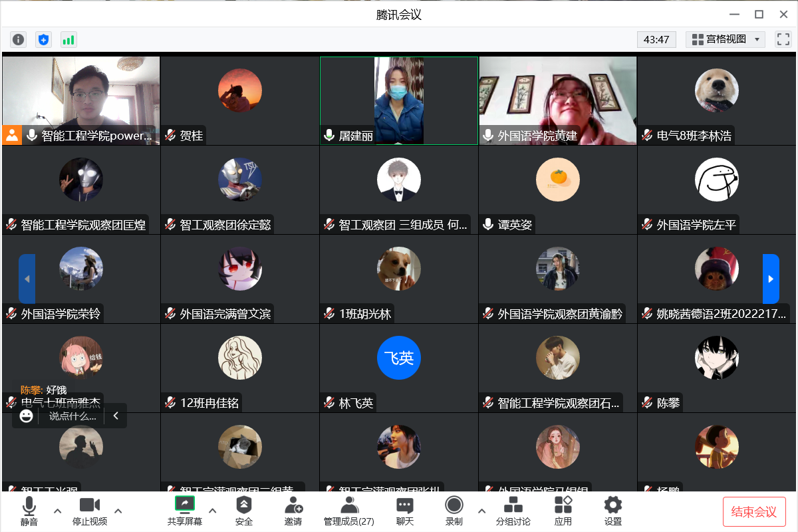Image resolution: width=798 pixels, height=532 pixels.
Task: Go to next page of participants
Action: point(770,279)
